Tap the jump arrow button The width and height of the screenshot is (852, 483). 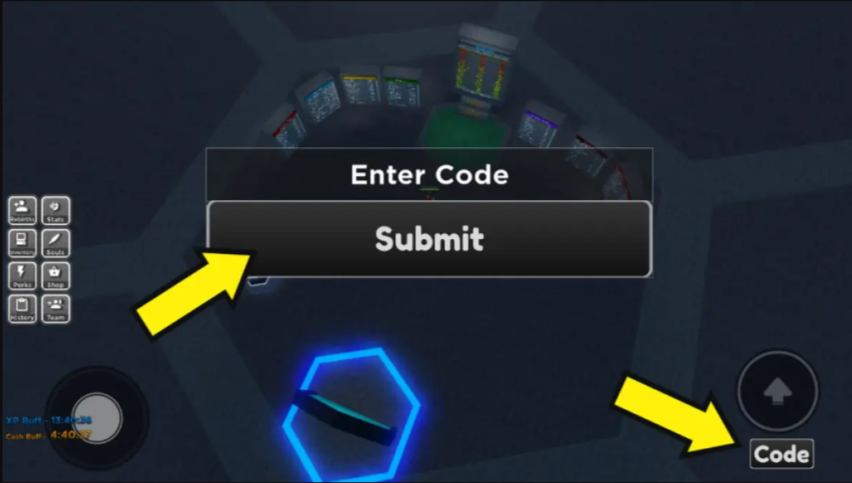pos(778,391)
